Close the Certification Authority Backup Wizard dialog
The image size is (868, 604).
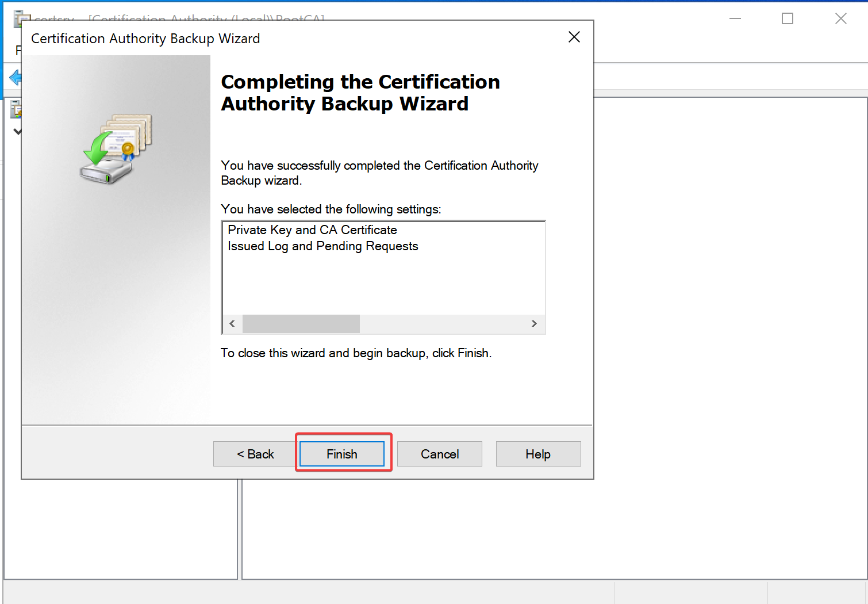(x=574, y=37)
